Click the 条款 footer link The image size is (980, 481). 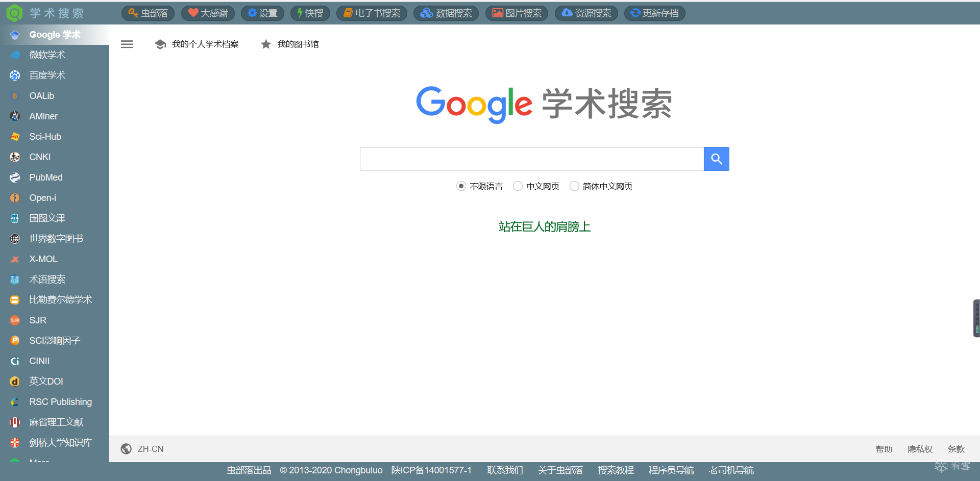pyautogui.click(x=956, y=449)
